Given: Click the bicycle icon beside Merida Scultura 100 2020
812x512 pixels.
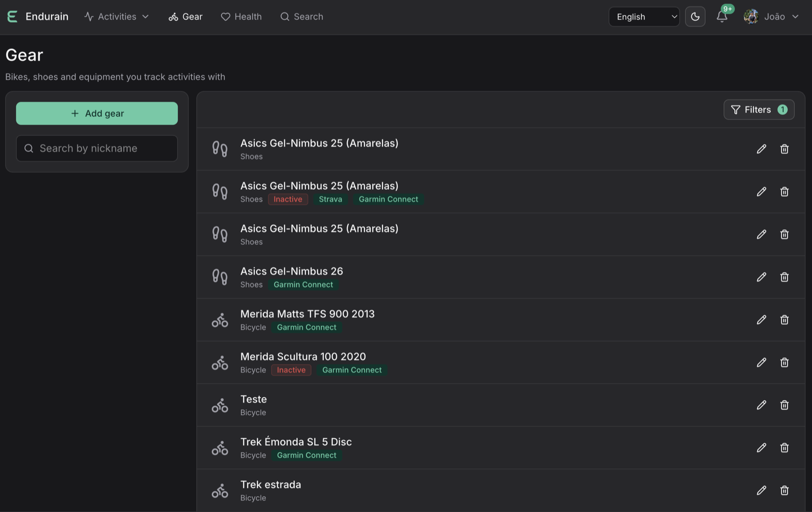Looking at the screenshot, I should coord(220,362).
